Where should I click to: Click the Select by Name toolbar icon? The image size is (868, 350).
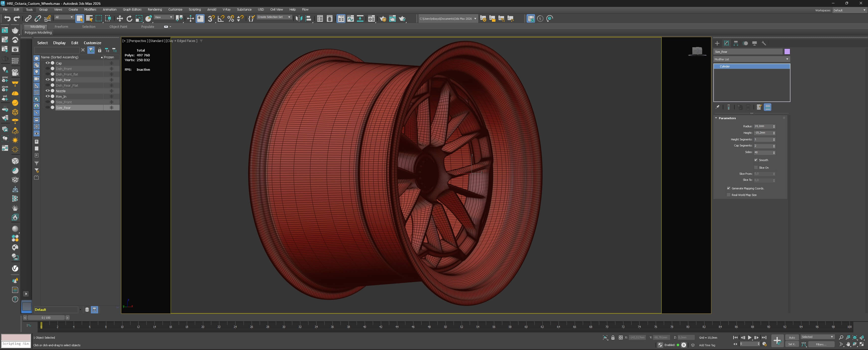point(89,18)
